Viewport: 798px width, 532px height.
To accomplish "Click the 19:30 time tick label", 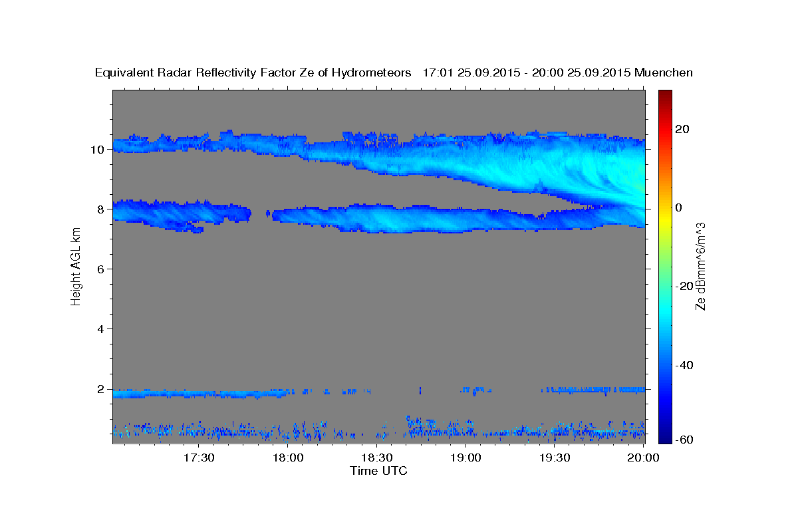I will (x=554, y=458).
